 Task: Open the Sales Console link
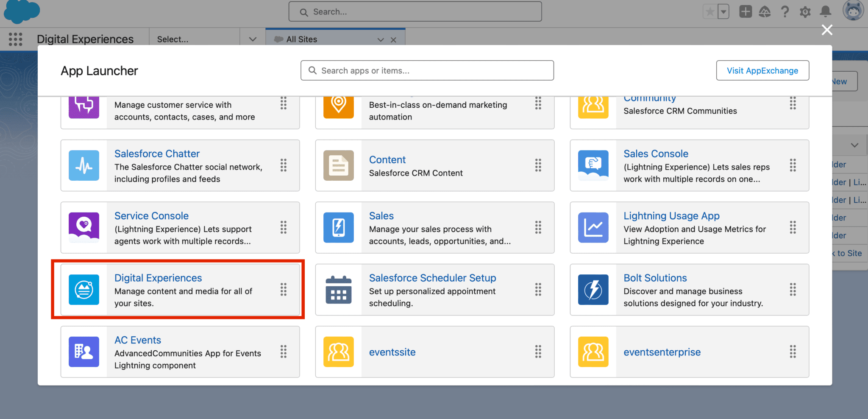click(x=656, y=154)
